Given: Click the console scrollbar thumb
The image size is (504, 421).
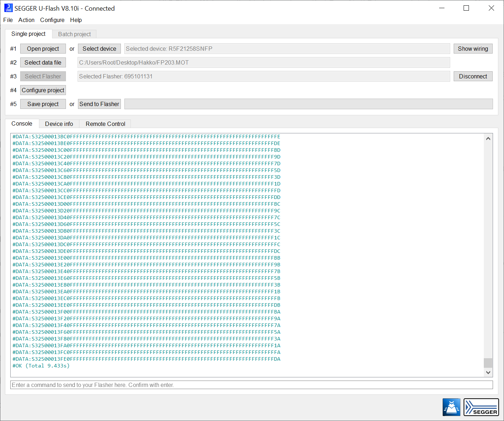Looking at the screenshot, I should 488,363.
